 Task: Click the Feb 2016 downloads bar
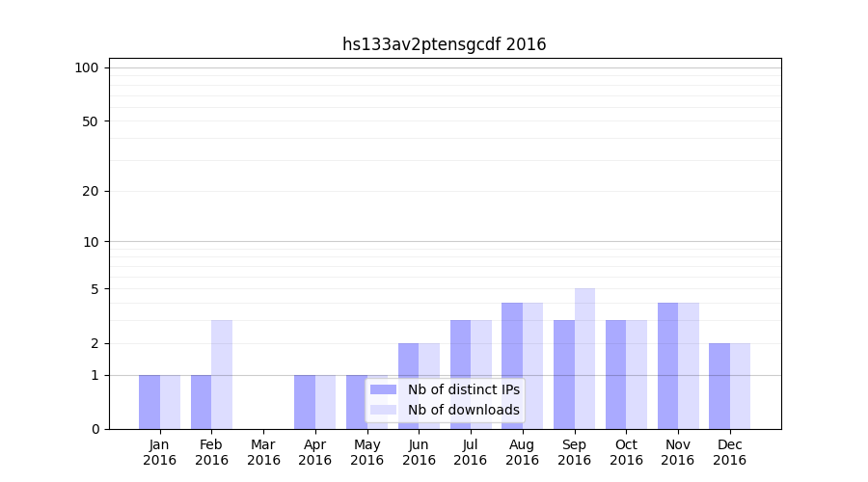[x=222, y=374]
